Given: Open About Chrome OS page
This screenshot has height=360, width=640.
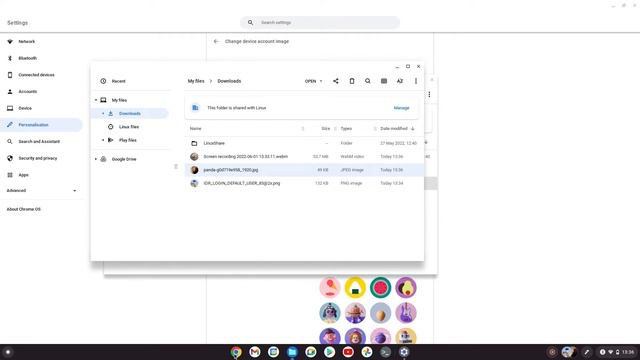Looking at the screenshot, I should click(24, 209).
